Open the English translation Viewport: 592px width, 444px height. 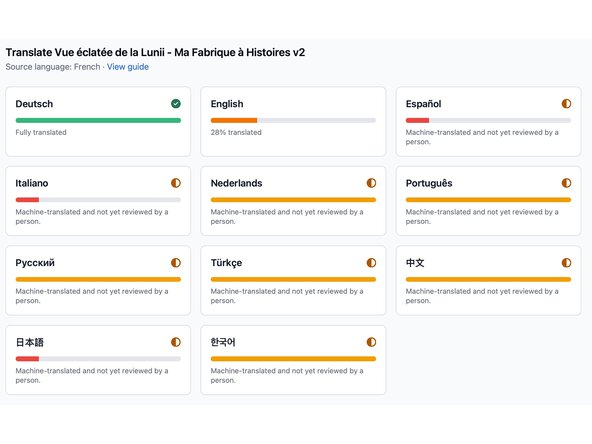[x=293, y=122]
